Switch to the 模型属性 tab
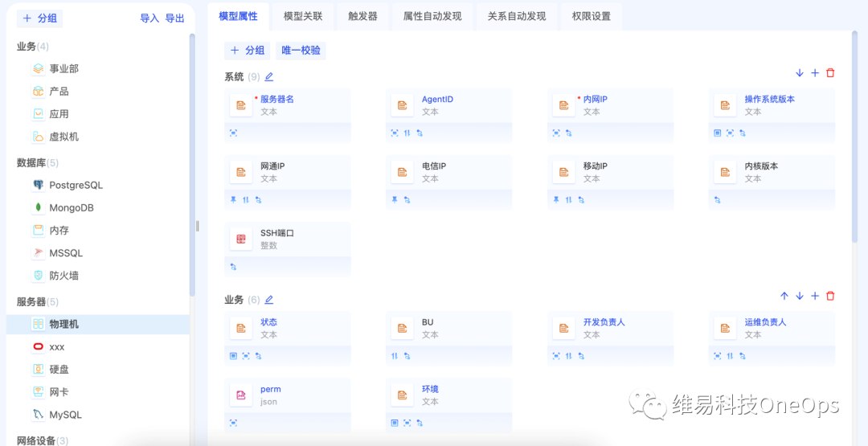The image size is (868, 446). pos(238,16)
